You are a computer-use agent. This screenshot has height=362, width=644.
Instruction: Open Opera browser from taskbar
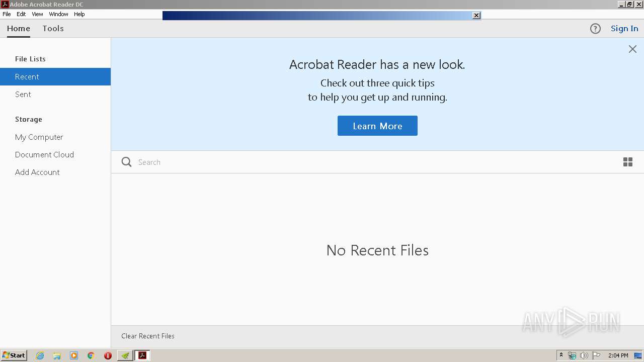coord(108,355)
